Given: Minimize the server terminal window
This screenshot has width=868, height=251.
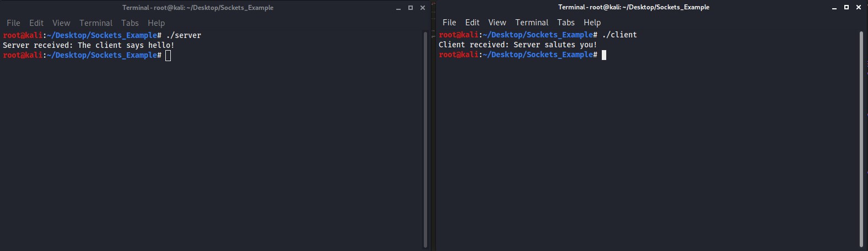Looking at the screenshot, I should (x=398, y=8).
